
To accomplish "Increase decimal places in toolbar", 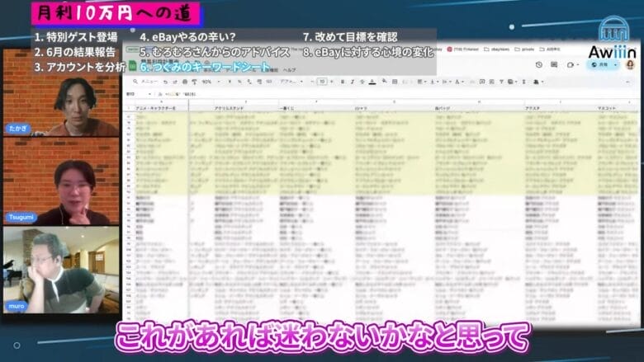I will click(259, 82).
